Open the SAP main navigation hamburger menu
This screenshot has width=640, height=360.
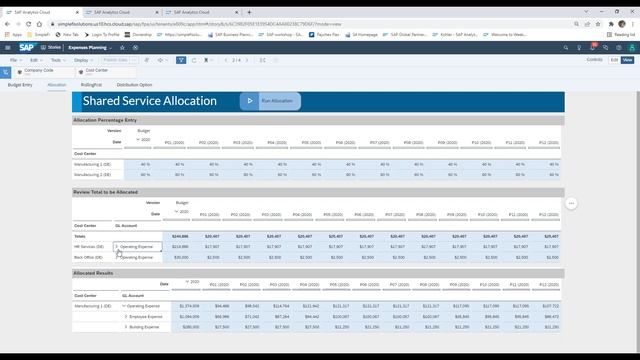click(8, 48)
